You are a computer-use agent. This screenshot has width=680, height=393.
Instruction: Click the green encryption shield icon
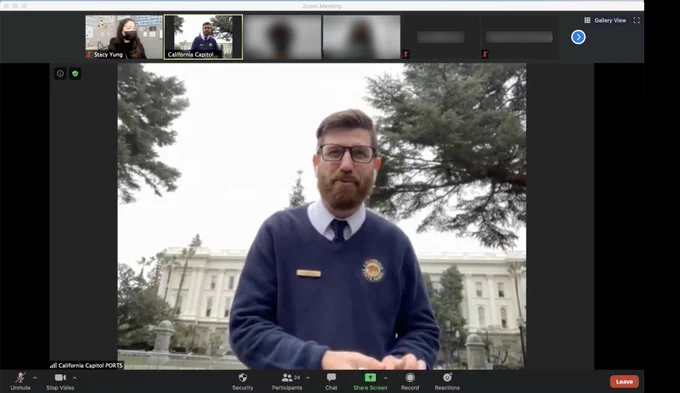[x=75, y=74]
